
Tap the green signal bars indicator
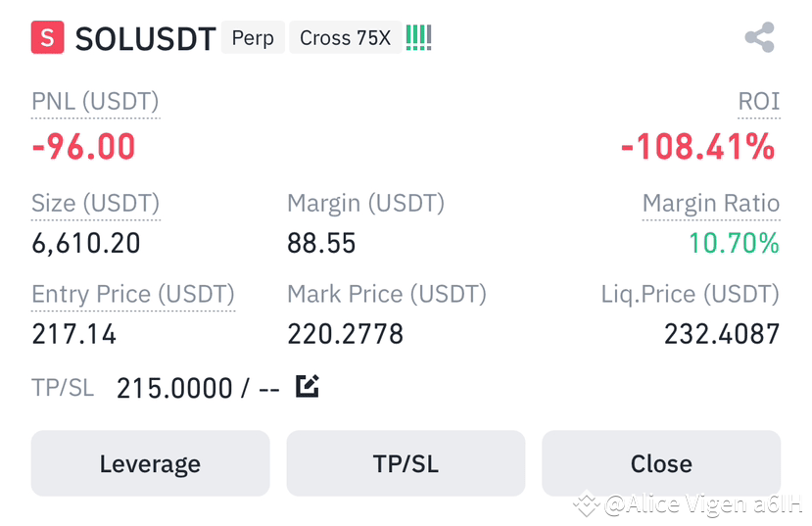[419, 38]
